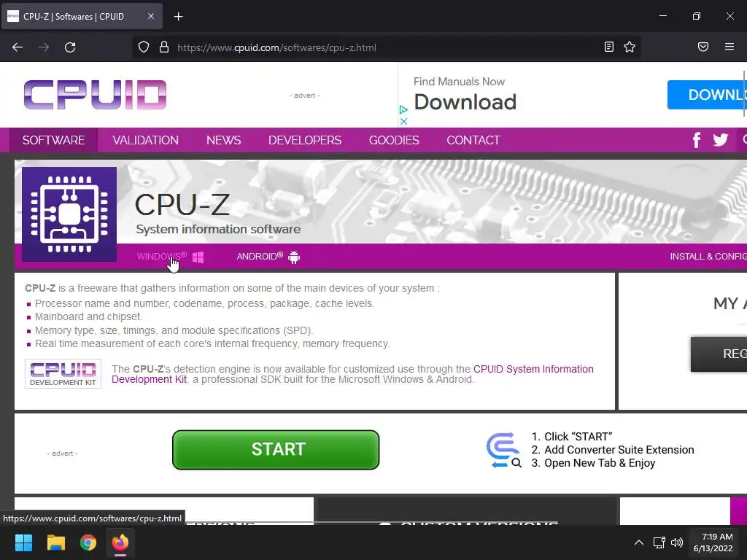This screenshot has width=747, height=560.
Task: Click the blue DOWNLOAD ad button
Action: pos(707,94)
